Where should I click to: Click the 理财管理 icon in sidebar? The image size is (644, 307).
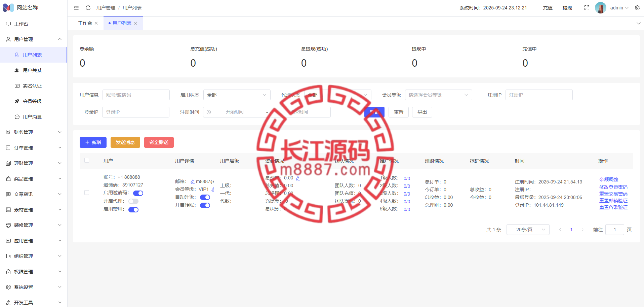pos(8,163)
